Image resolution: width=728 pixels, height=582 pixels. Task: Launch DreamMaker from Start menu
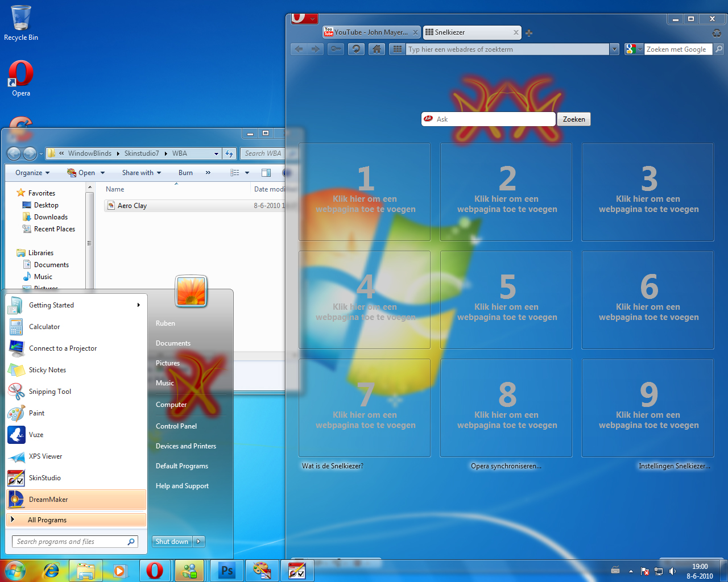[x=76, y=500]
